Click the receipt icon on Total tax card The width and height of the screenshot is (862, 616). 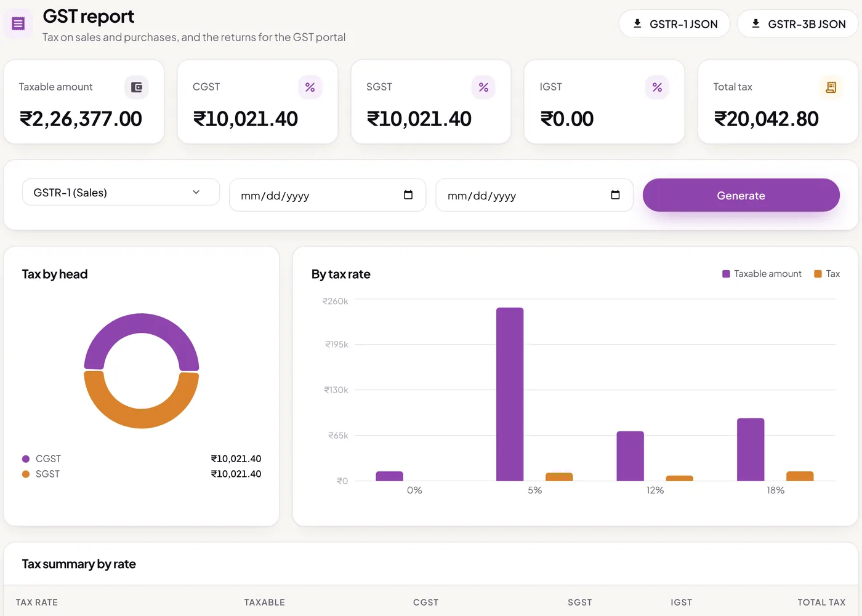coord(831,87)
